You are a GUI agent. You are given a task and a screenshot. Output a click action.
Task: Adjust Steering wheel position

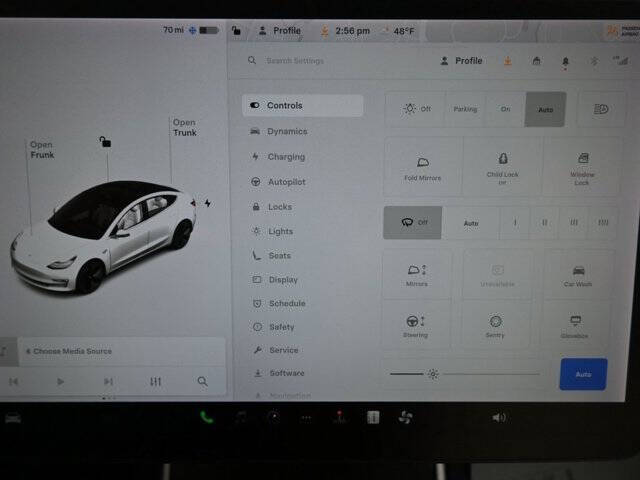tap(416, 326)
